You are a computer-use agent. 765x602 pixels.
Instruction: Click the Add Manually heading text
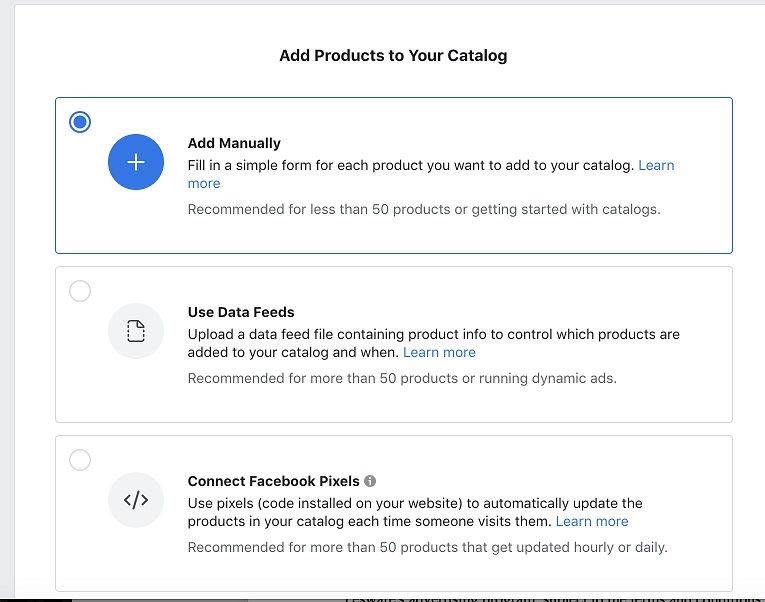234,143
